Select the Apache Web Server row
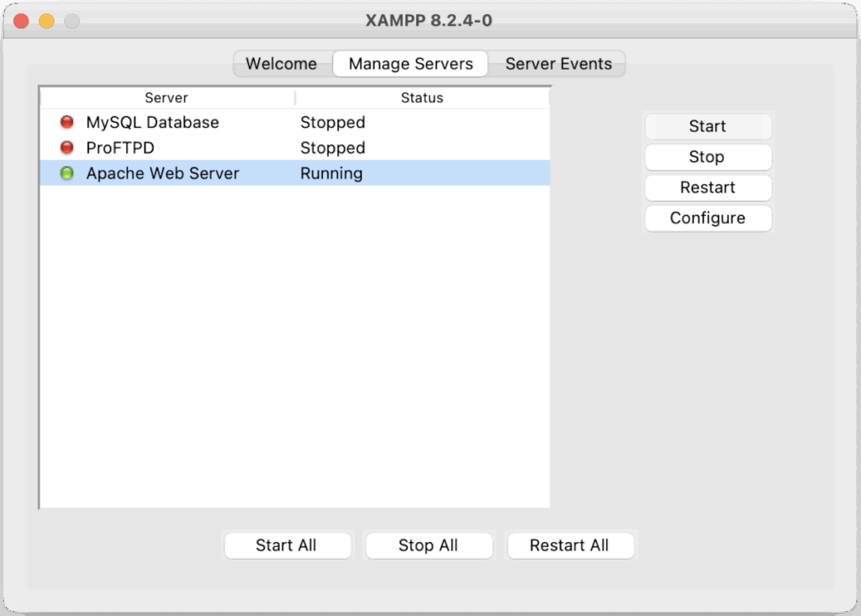Image resolution: width=861 pixels, height=616 pixels. 162,174
